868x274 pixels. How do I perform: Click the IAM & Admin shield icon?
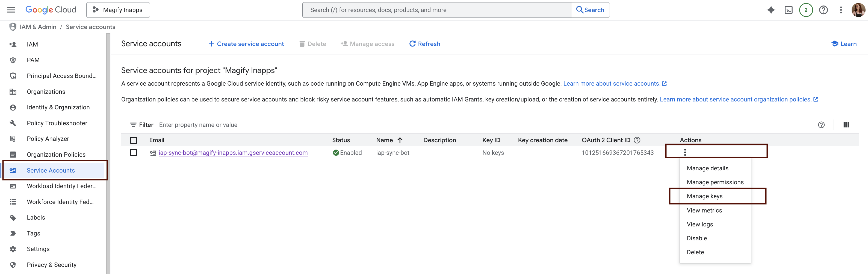(13, 27)
